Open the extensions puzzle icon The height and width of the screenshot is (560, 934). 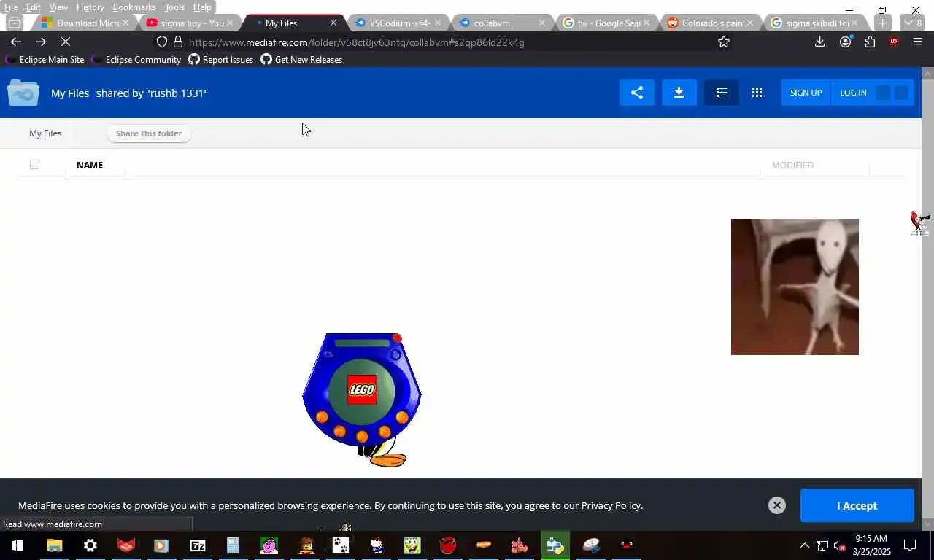[870, 42]
